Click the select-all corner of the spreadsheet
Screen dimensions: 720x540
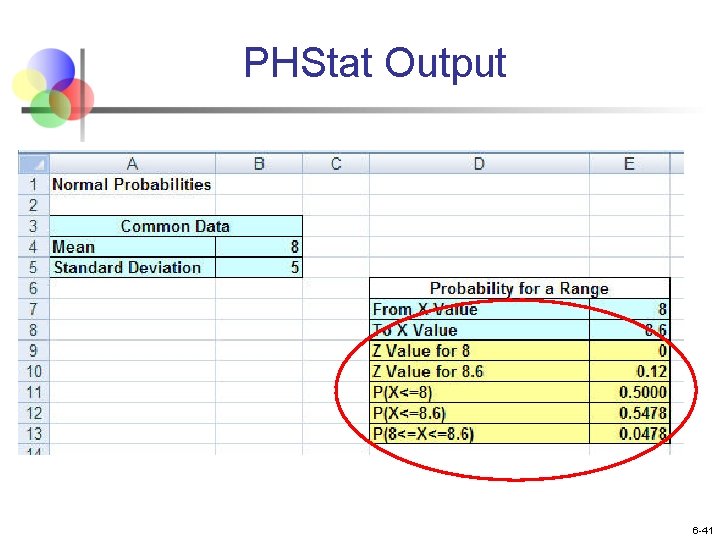[34, 163]
